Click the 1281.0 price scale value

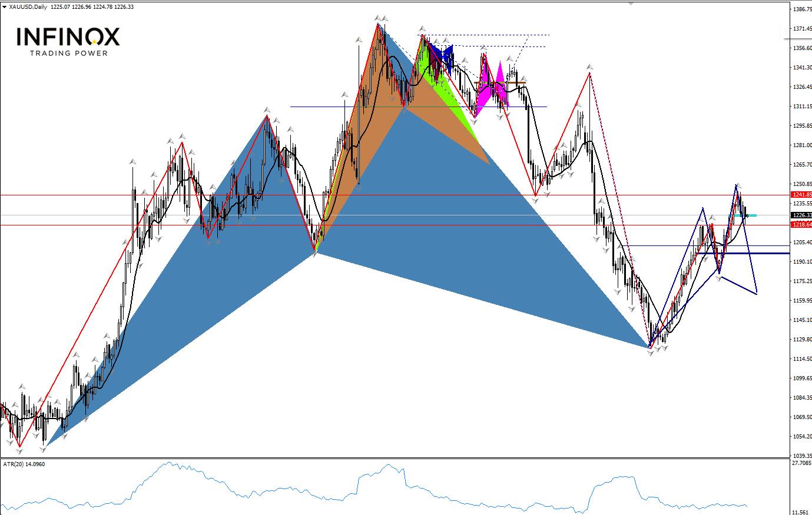coord(802,145)
